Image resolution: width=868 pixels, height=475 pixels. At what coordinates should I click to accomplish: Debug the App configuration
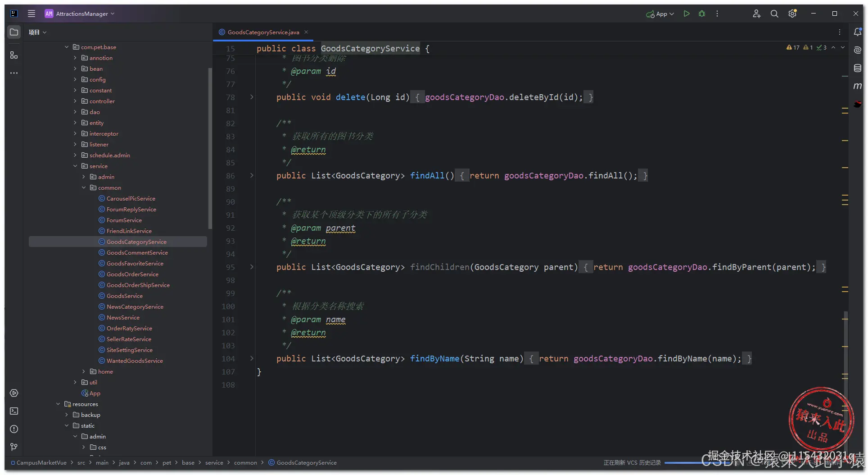click(702, 14)
